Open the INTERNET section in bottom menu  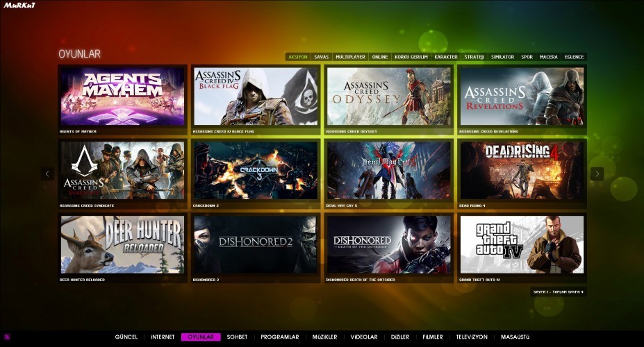[x=163, y=337]
